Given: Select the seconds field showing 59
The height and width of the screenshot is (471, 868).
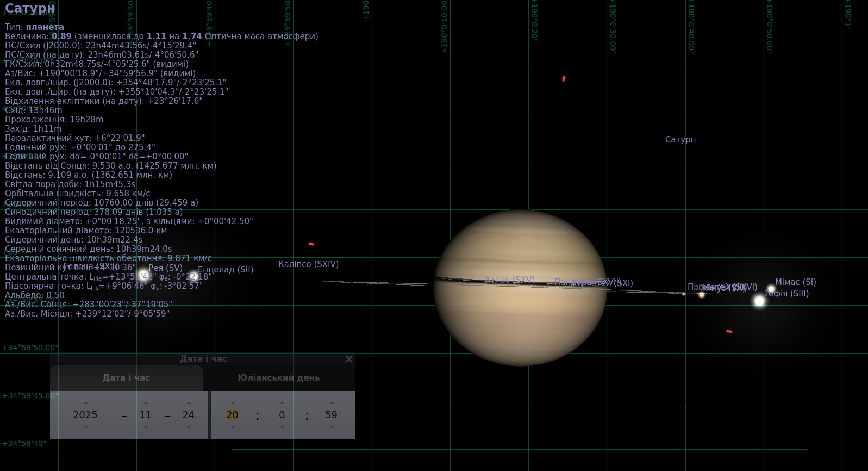Looking at the screenshot, I should pos(331,415).
